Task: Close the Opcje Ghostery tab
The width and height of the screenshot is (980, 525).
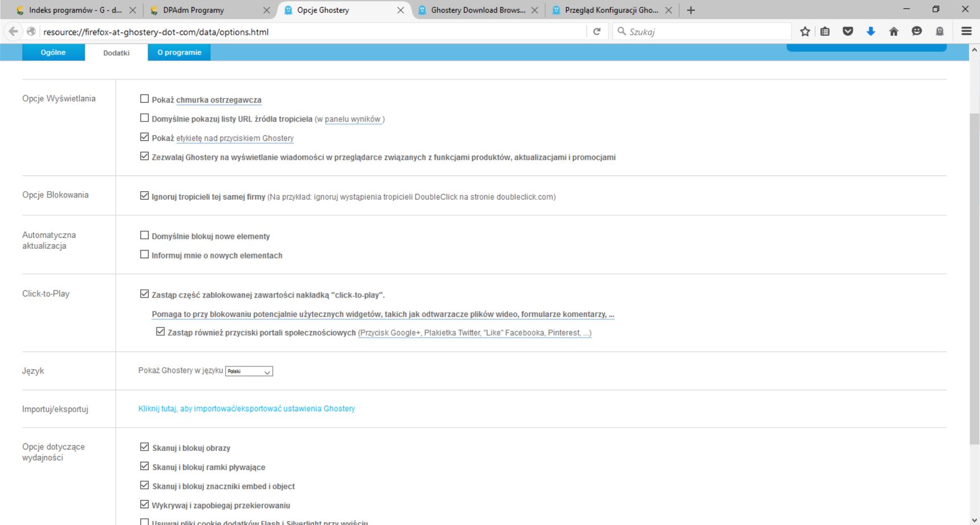Action: tap(401, 10)
